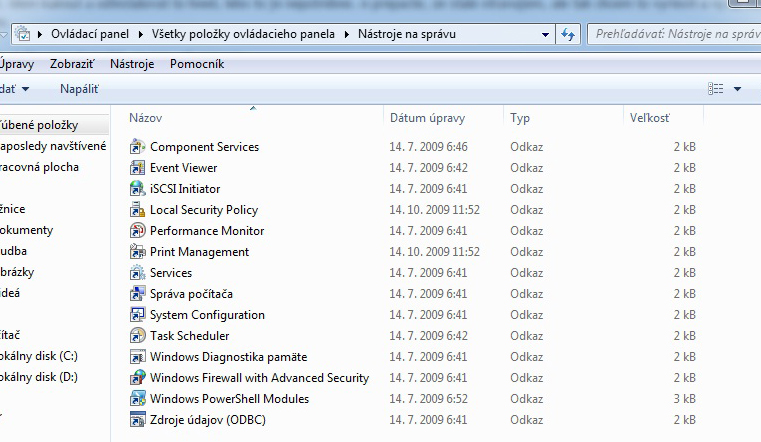Select the Print Management icon

click(138, 252)
